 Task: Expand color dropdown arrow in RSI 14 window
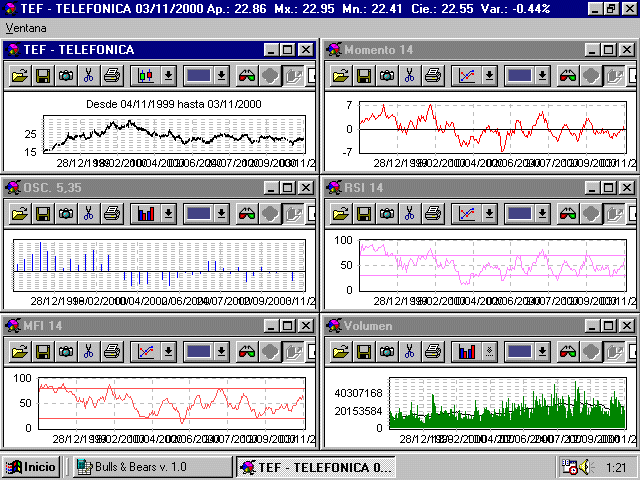tap(542, 213)
